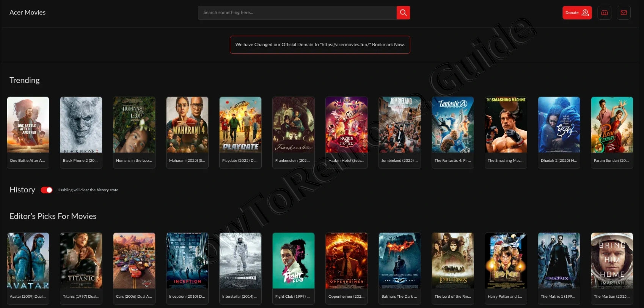Open The Smashing Machine poster

tap(506, 125)
